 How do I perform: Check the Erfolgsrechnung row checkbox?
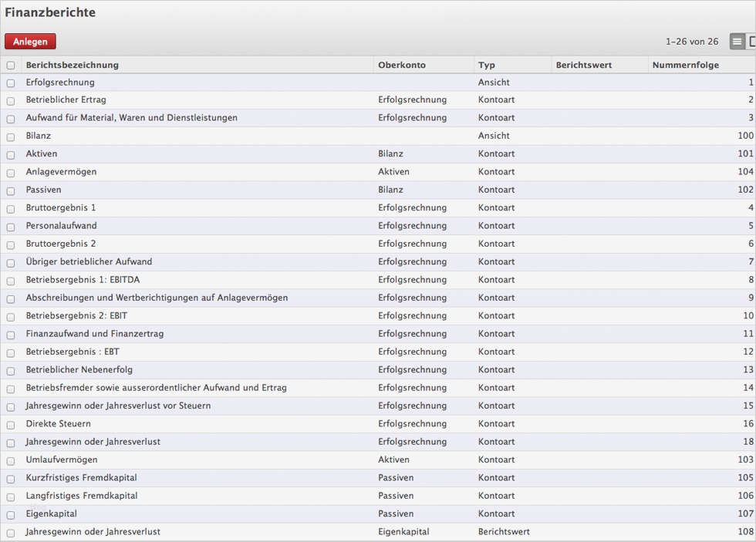click(11, 83)
